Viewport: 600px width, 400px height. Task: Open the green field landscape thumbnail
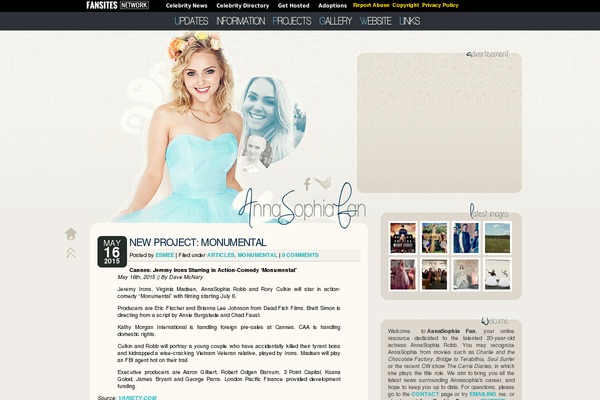(x=497, y=238)
